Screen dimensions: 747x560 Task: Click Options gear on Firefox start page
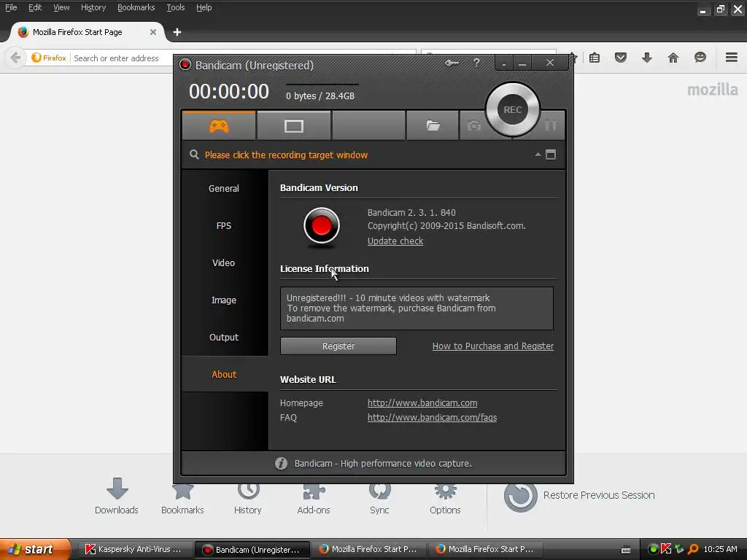point(446,499)
